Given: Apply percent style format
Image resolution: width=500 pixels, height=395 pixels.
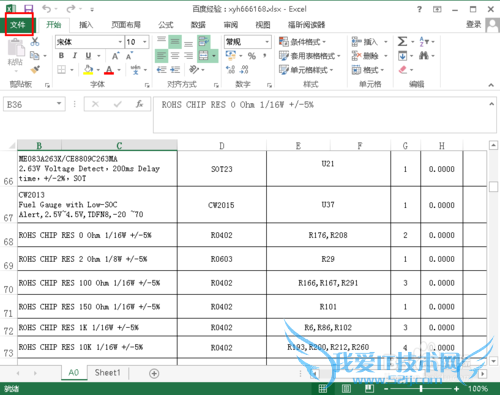Looking at the screenshot, I should click(x=252, y=56).
